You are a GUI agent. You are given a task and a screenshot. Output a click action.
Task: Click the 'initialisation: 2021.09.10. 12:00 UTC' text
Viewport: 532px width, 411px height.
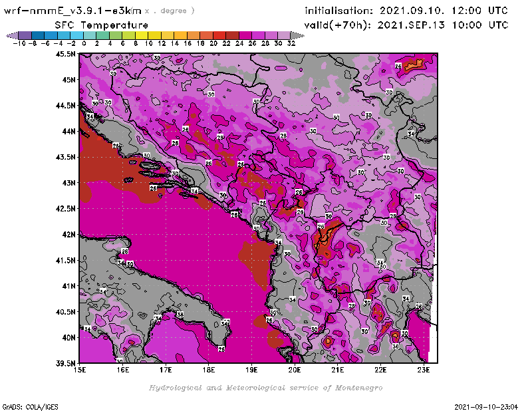click(x=406, y=11)
